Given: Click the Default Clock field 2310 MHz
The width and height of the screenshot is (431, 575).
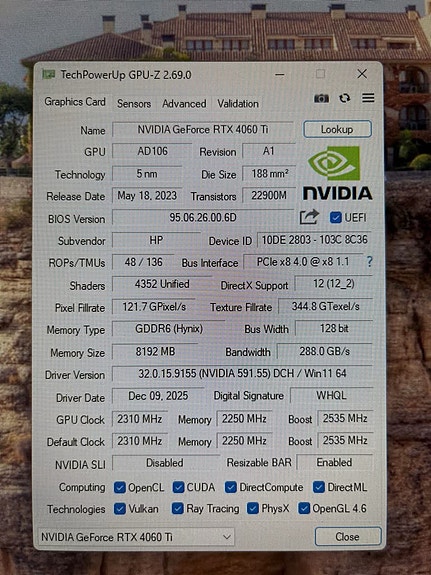Looking at the screenshot, I should coord(139,441).
